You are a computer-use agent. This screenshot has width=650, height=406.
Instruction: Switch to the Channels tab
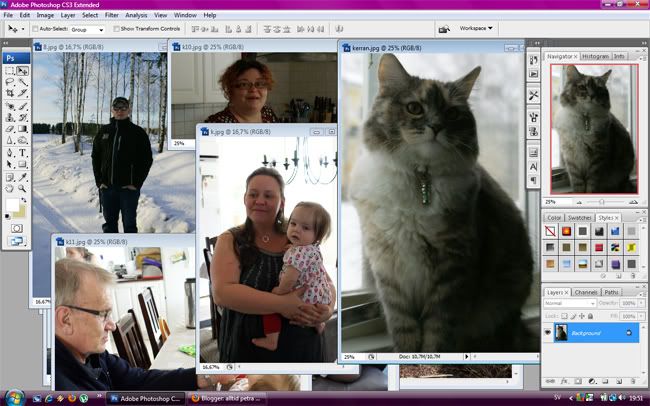[584, 292]
